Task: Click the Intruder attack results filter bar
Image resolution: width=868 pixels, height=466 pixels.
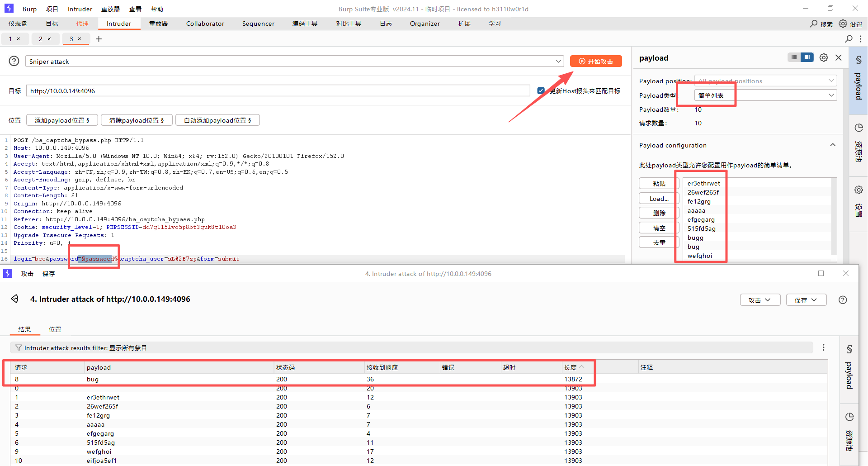Action: 411,347
